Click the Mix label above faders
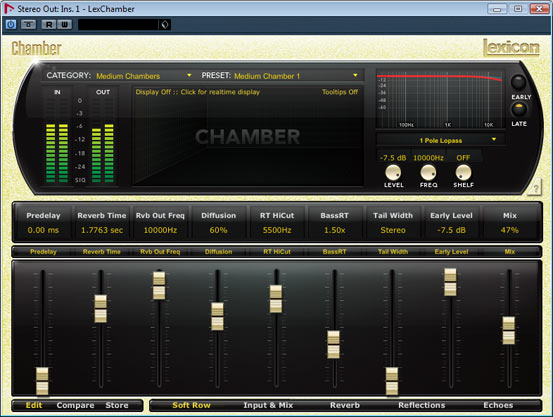Viewport: 553px width, 417px height. click(510, 252)
